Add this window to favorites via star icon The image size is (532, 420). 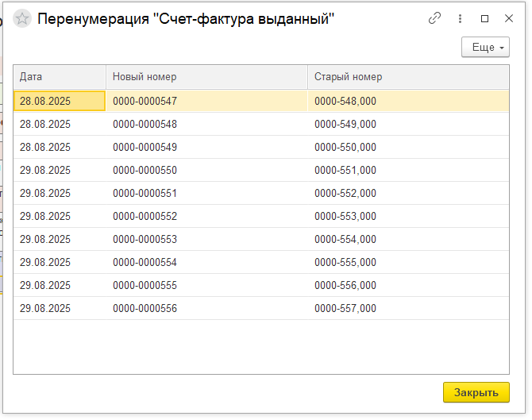coord(24,19)
